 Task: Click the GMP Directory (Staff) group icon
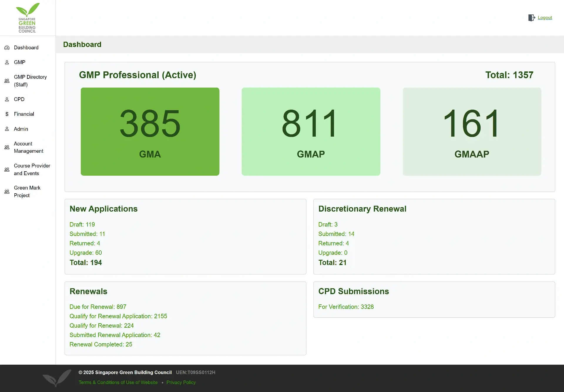[7, 81]
